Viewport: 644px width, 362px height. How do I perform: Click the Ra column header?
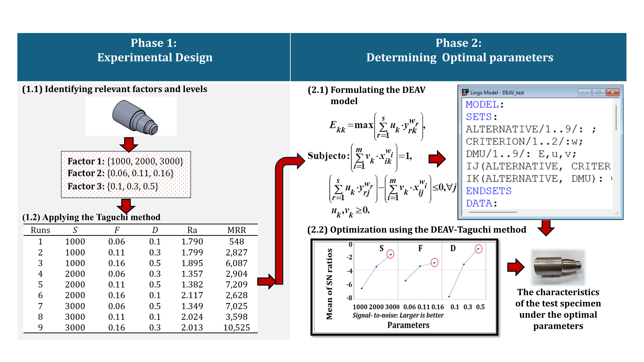pos(192,230)
